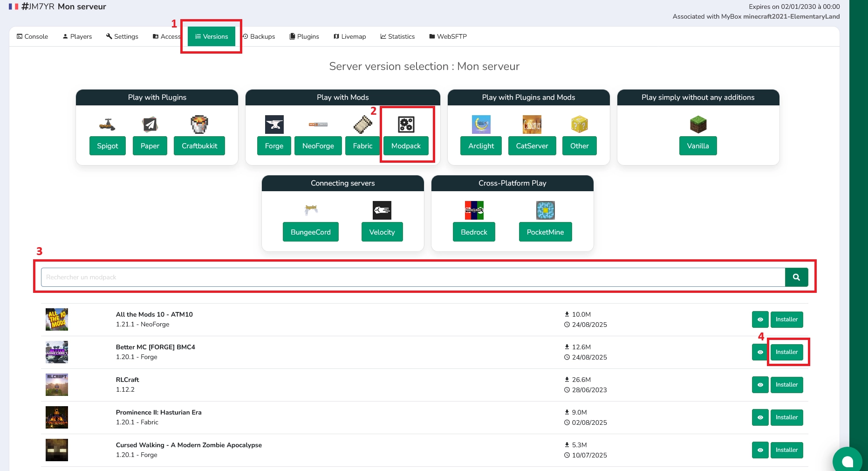Viewport: 868px width, 471px height.
Task: Select the Spigot server type button
Action: tap(108, 146)
